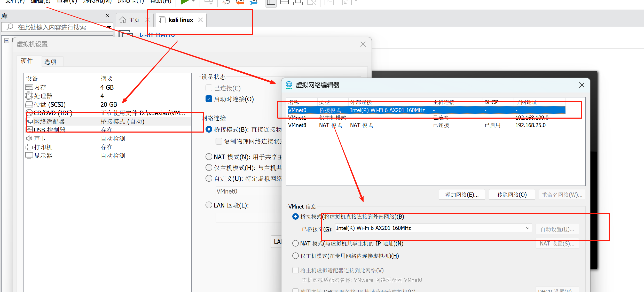Select the 硬盘 (SCSI) hard disk icon

pos(29,104)
